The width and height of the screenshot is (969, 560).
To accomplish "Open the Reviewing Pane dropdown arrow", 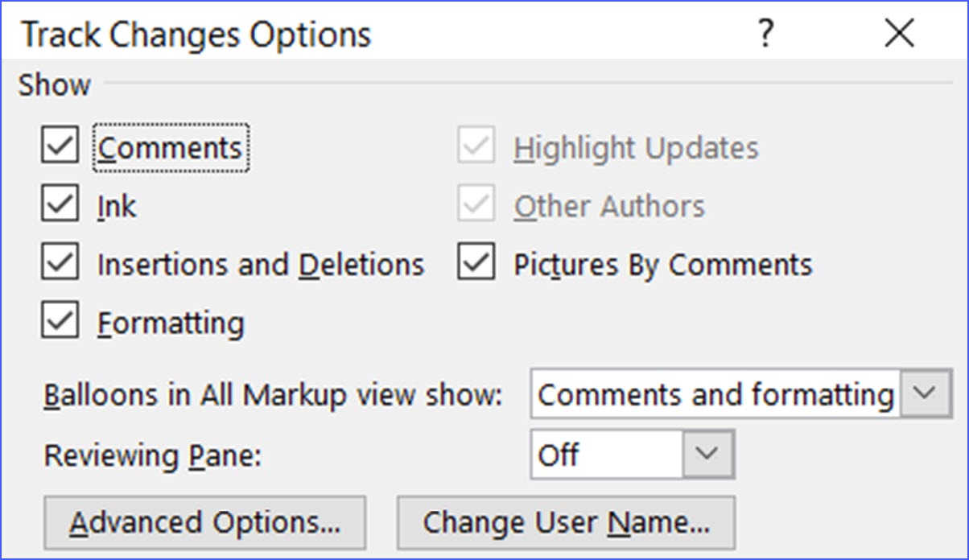I will (x=708, y=455).
